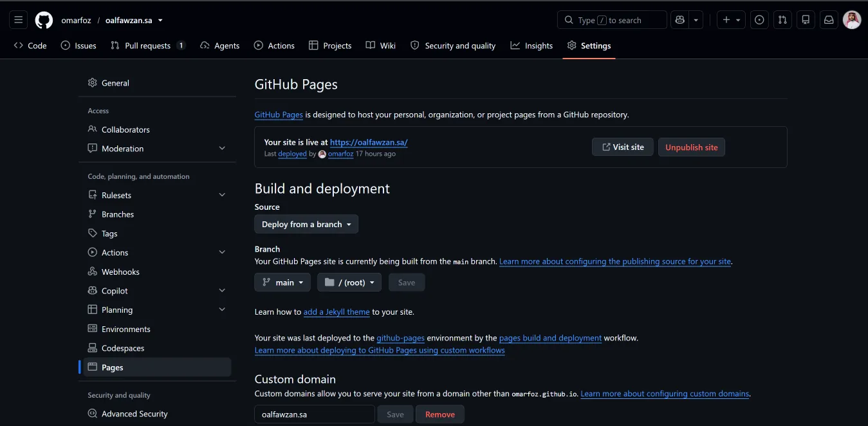
Task: Open the issues inbox icon in header
Action: click(x=759, y=20)
